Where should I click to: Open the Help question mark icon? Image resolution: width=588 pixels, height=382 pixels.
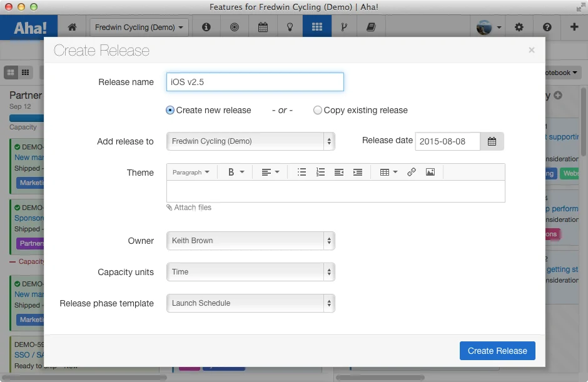coord(547,27)
